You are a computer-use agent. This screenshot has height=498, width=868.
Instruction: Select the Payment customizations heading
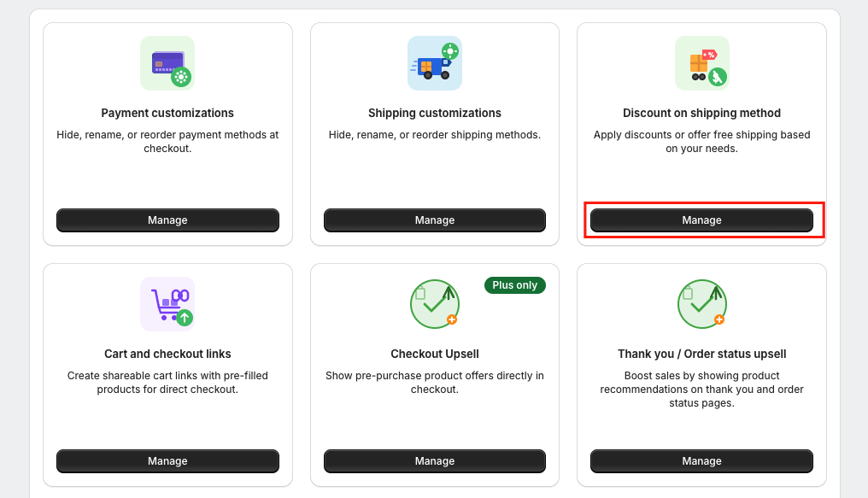(x=167, y=113)
